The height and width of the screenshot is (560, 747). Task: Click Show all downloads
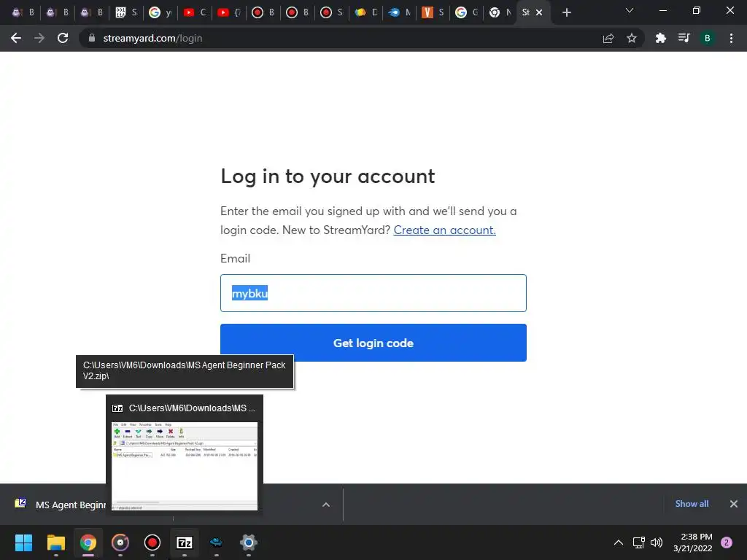(x=692, y=504)
